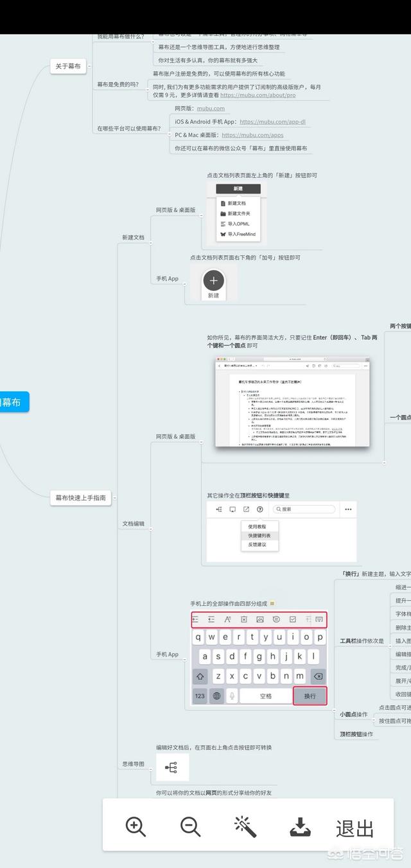Download the mind map image
411x868 pixels.
click(300, 827)
